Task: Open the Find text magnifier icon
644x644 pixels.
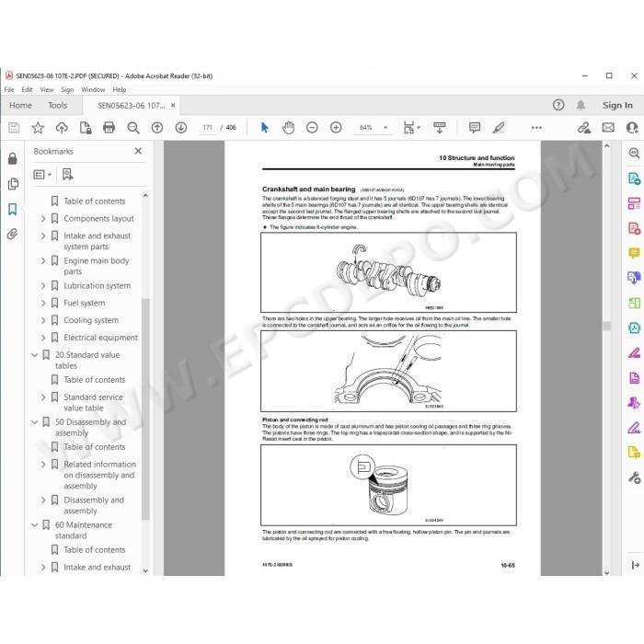Action: click(133, 128)
